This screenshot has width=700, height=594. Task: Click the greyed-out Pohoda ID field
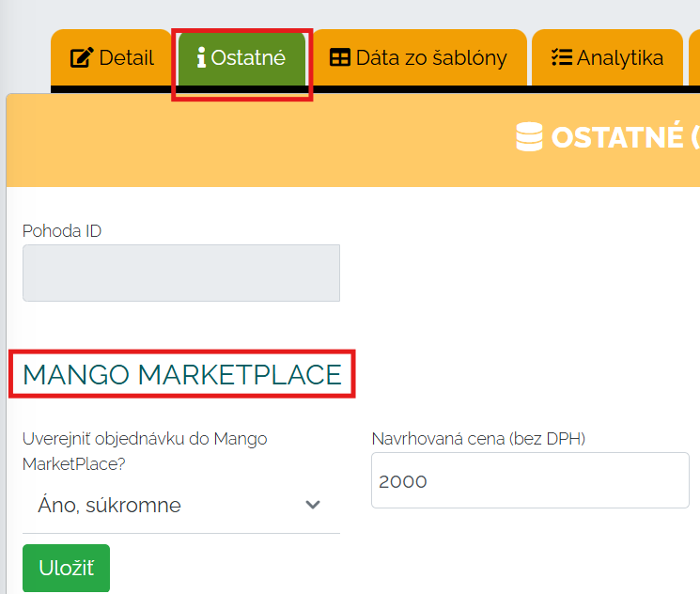click(180, 274)
